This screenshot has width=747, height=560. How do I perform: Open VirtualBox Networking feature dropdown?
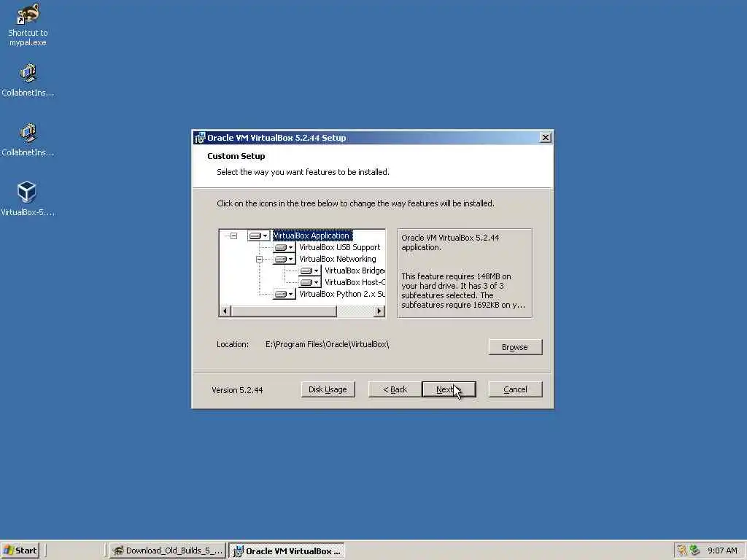click(285, 259)
